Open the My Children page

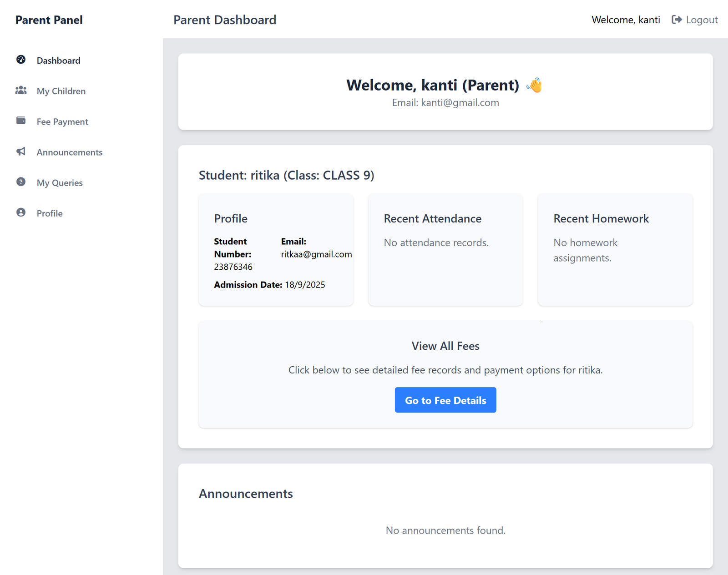pos(61,91)
